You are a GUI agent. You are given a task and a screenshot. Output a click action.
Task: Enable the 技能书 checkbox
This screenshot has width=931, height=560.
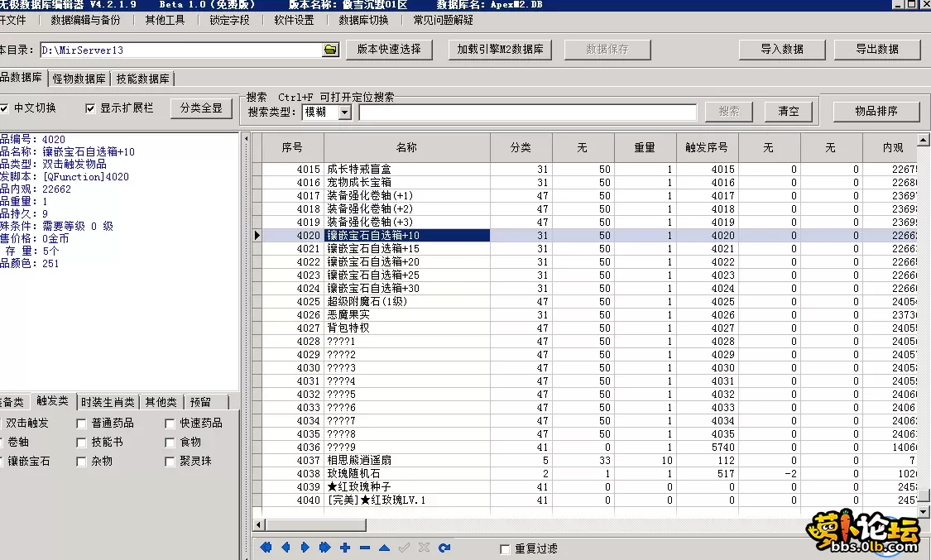[81, 443]
